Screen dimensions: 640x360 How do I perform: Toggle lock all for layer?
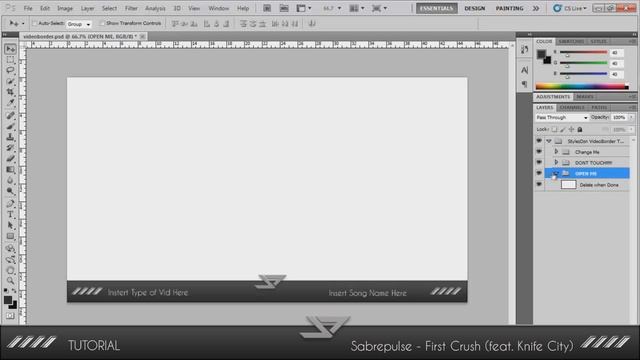[580, 129]
